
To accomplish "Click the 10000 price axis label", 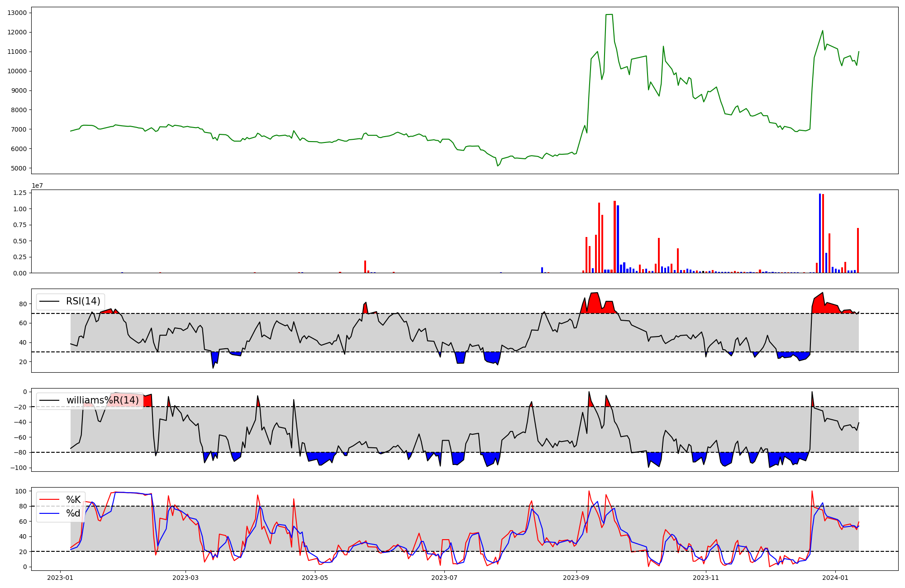I will (x=17, y=71).
